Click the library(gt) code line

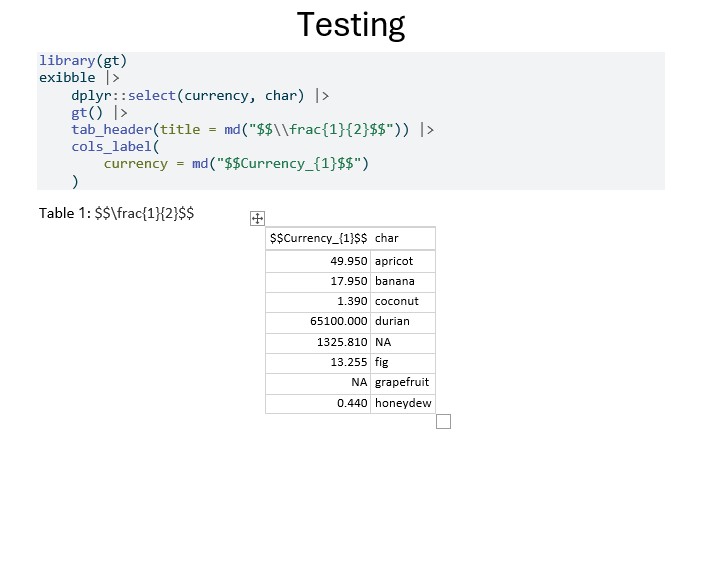[83, 60]
